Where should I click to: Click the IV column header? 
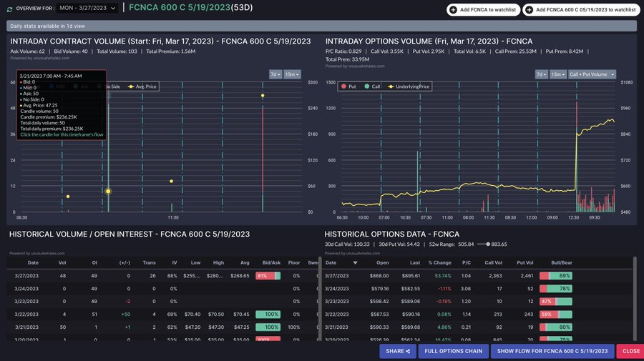(174, 262)
